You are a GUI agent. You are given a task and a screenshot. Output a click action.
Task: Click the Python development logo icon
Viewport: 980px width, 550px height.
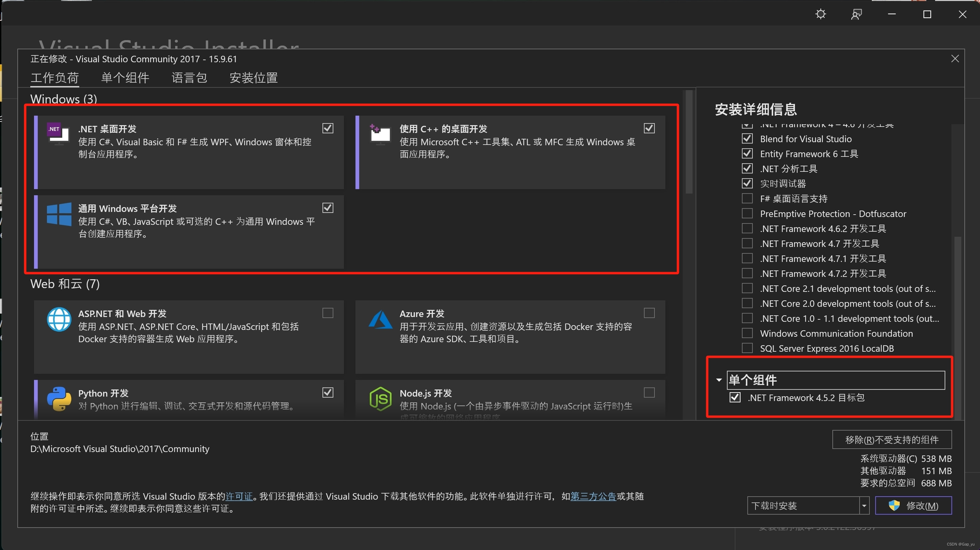pos(59,399)
